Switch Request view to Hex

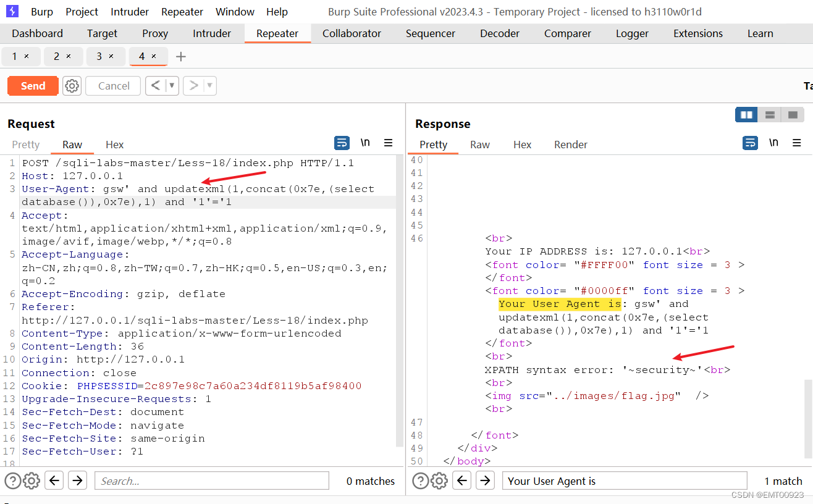tap(115, 145)
